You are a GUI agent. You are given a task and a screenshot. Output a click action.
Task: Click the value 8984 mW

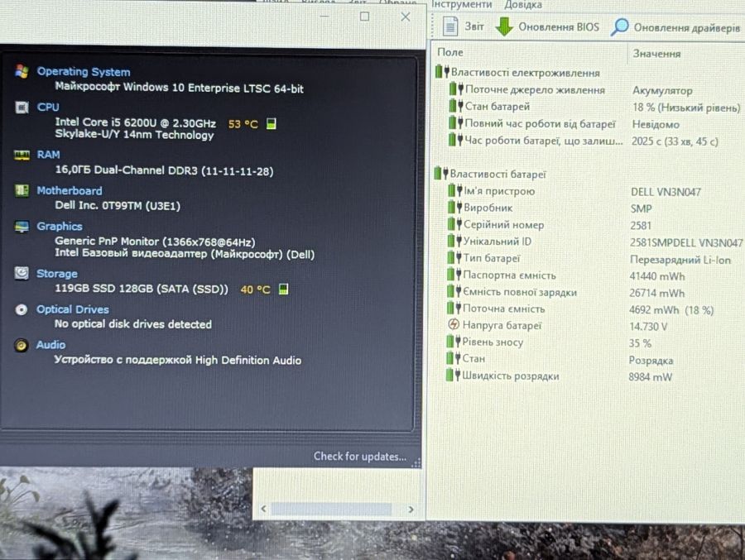tap(650, 377)
